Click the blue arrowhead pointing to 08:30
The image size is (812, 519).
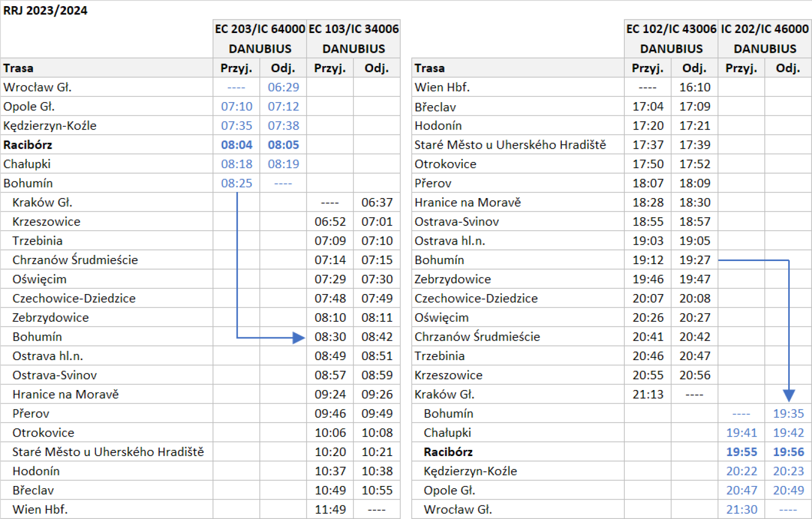point(298,338)
